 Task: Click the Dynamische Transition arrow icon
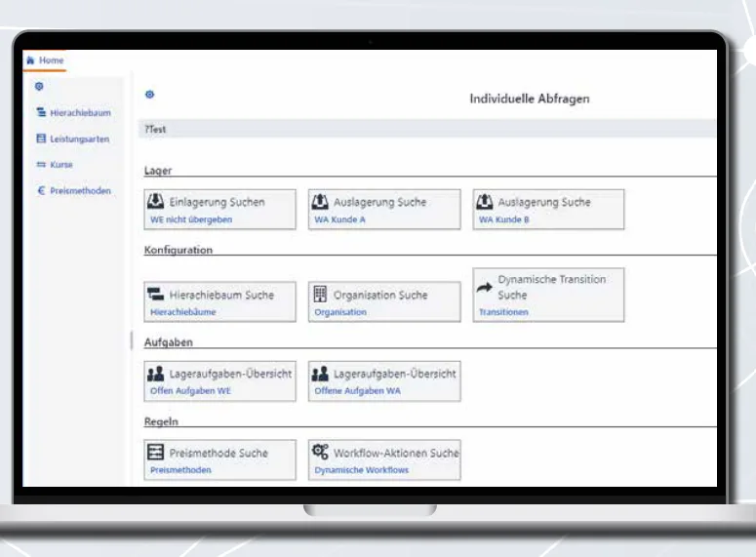point(485,288)
